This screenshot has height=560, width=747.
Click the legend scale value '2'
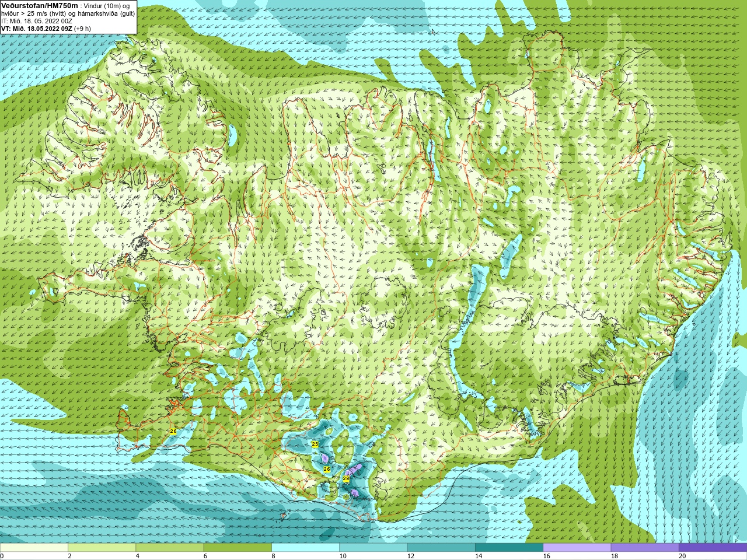click(x=69, y=556)
